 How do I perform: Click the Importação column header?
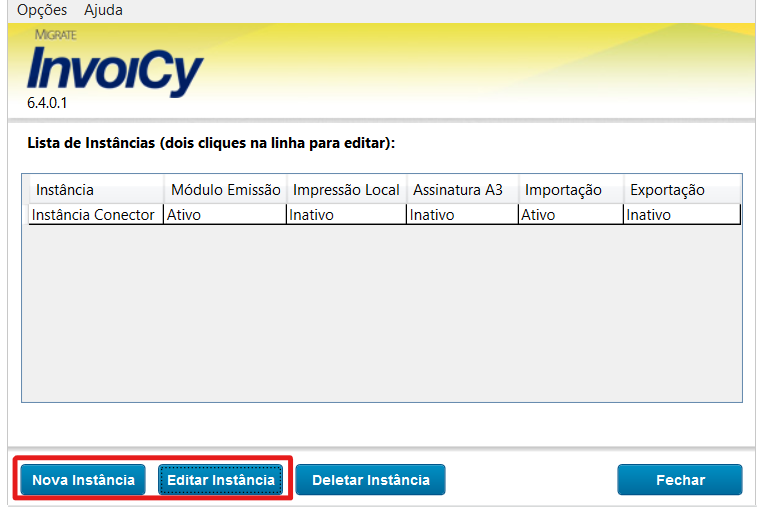[x=563, y=190]
